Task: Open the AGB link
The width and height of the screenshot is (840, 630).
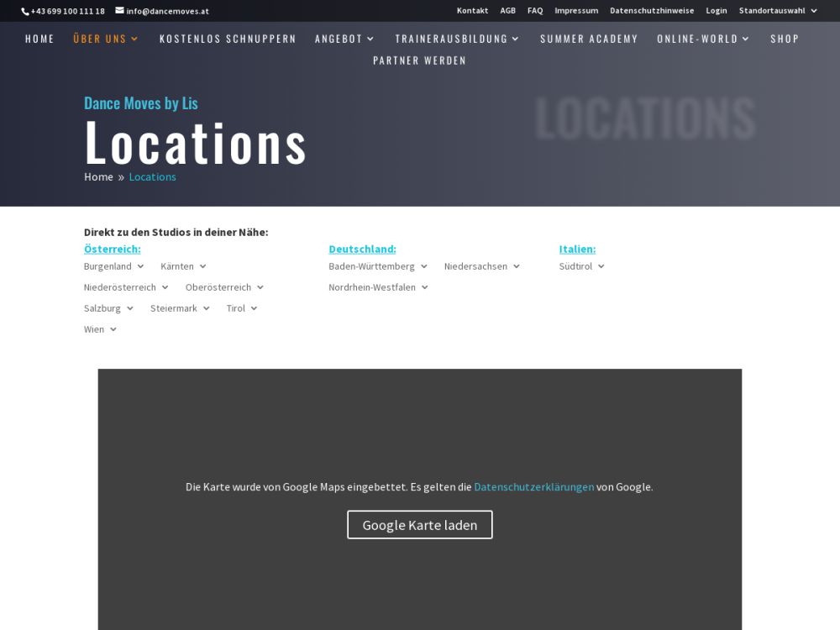Action: click(507, 11)
